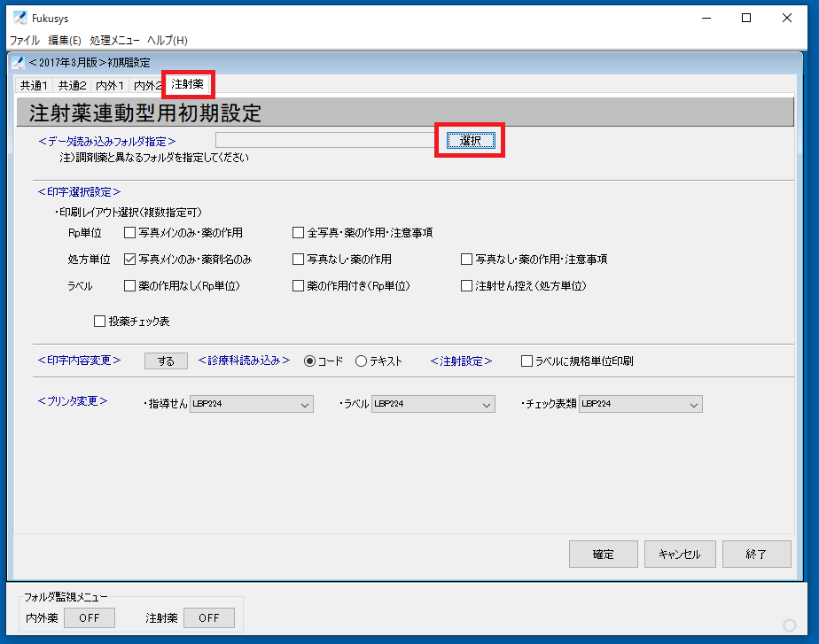Screen dimensions: 819x644
Task: Click the 選択 folder select button
Action: 471,140
